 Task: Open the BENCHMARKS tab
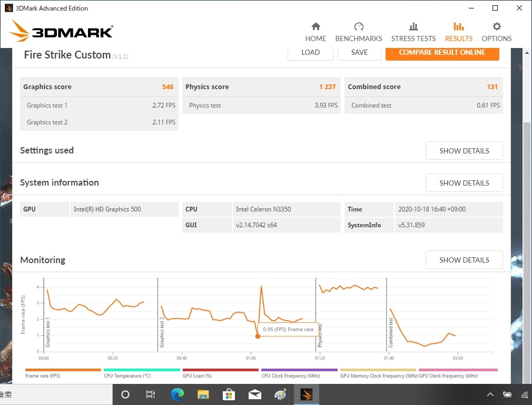tap(359, 32)
